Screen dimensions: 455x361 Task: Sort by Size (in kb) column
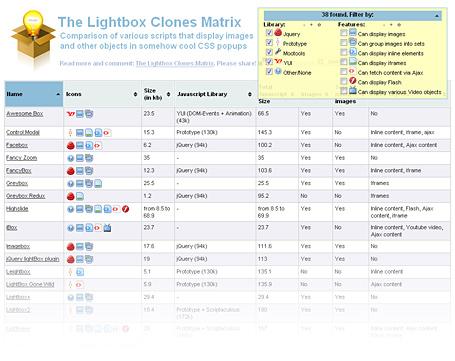click(157, 94)
